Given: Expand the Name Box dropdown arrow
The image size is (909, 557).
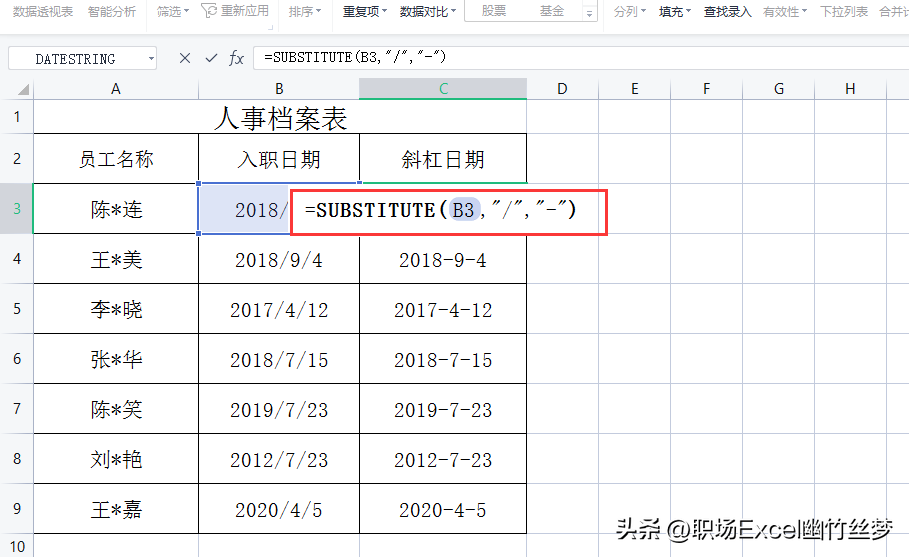Looking at the screenshot, I should (x=151, y=59).
